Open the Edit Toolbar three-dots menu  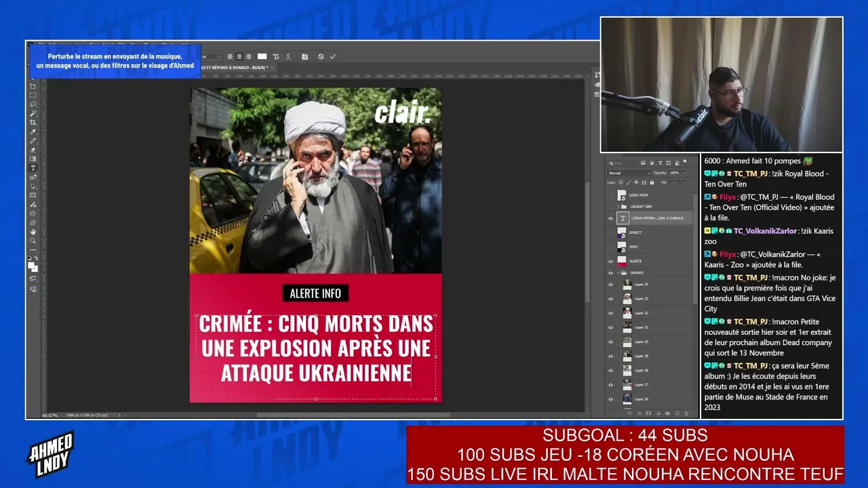[x=33, y=249]
